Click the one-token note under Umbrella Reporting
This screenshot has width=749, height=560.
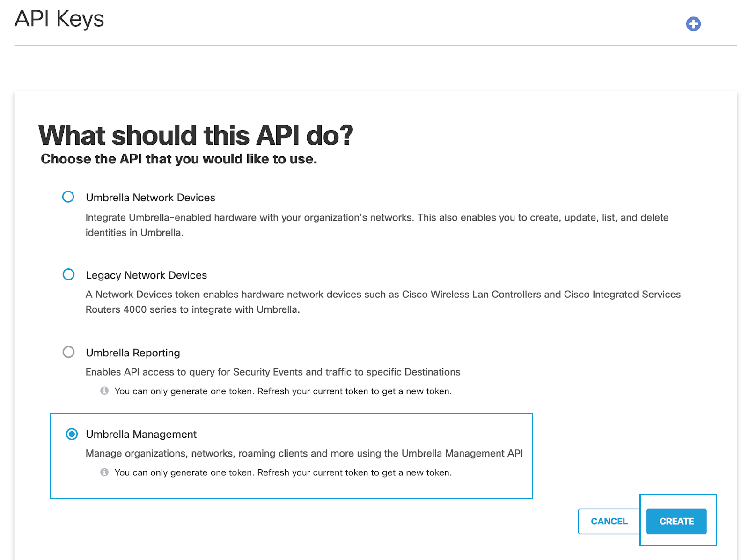coord(283,391)
